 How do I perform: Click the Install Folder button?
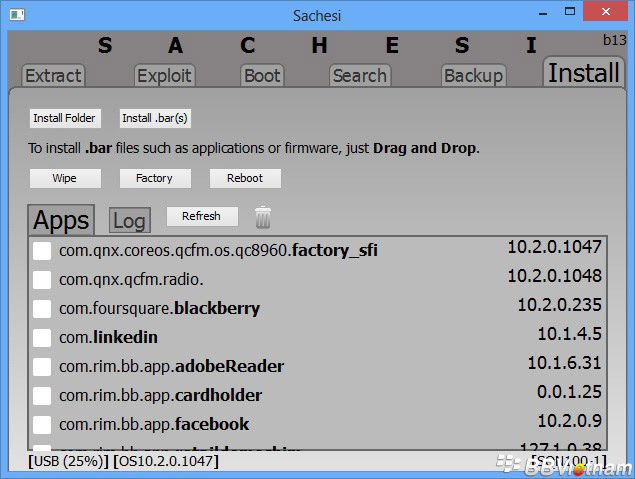[x=65, y=118]
